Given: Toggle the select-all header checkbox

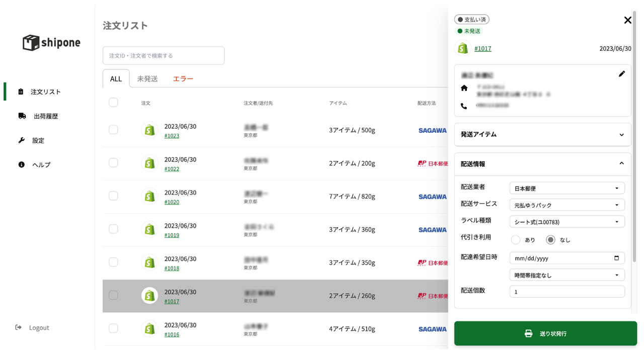Looking at the screenshot, I should pyautogui.click(x=113, y=103).
